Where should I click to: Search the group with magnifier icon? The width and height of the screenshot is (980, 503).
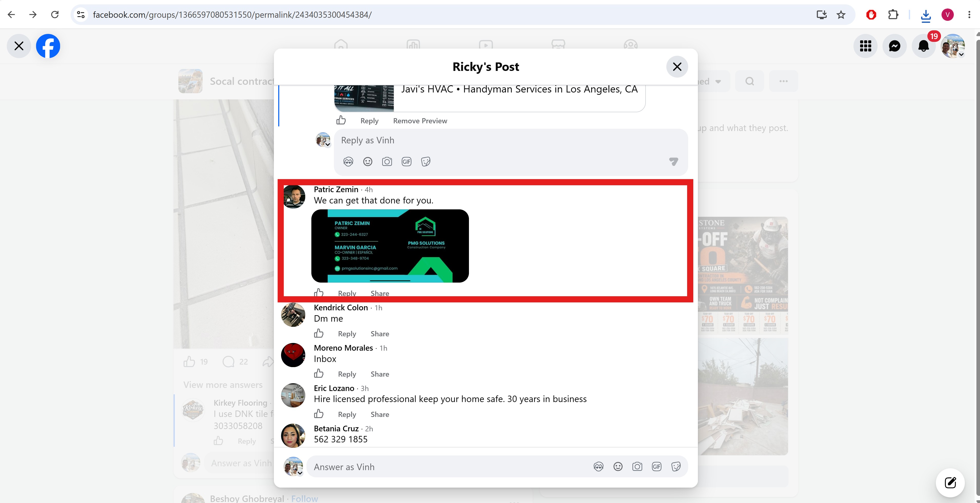pos(750,81)
